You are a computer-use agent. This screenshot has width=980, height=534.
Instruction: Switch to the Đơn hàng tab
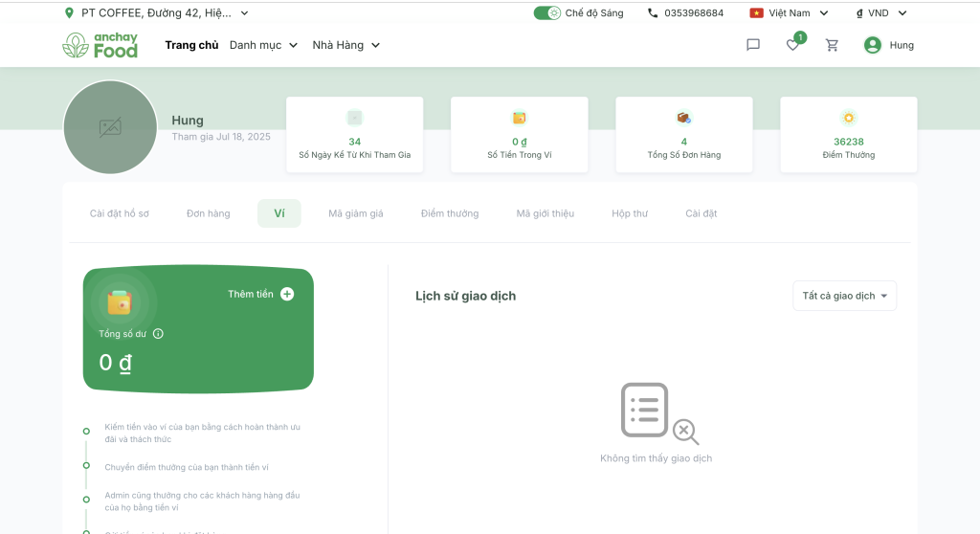pyautogui.click(x=208, y=213)
